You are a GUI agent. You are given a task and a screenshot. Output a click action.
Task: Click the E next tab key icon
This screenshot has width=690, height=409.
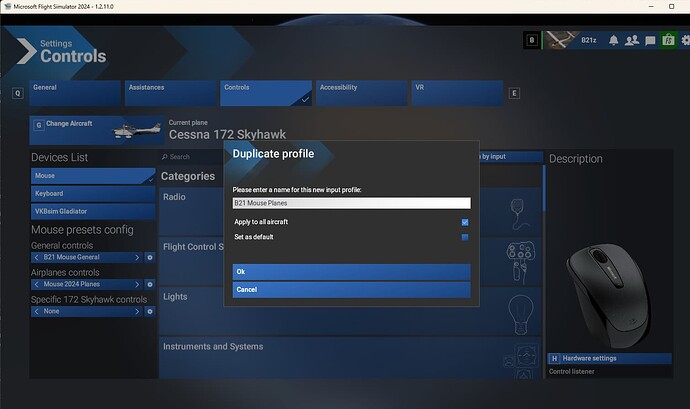514,93
